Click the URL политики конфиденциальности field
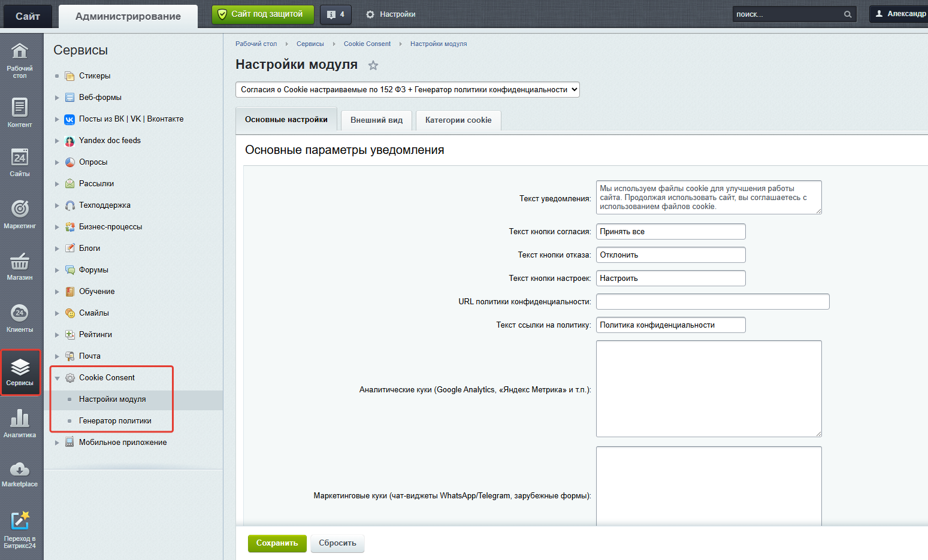Image resolution: width=928 pixels, height=560 pixels. 712,301
